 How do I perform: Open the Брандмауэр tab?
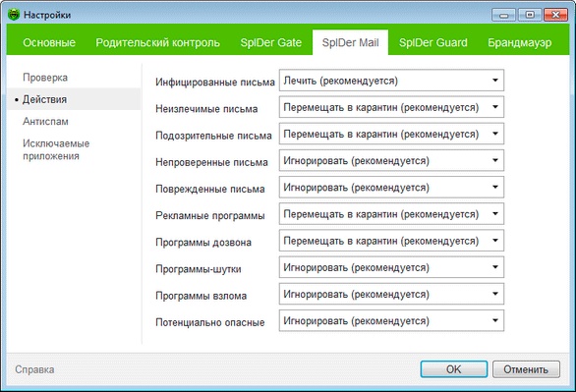(519, 42)
